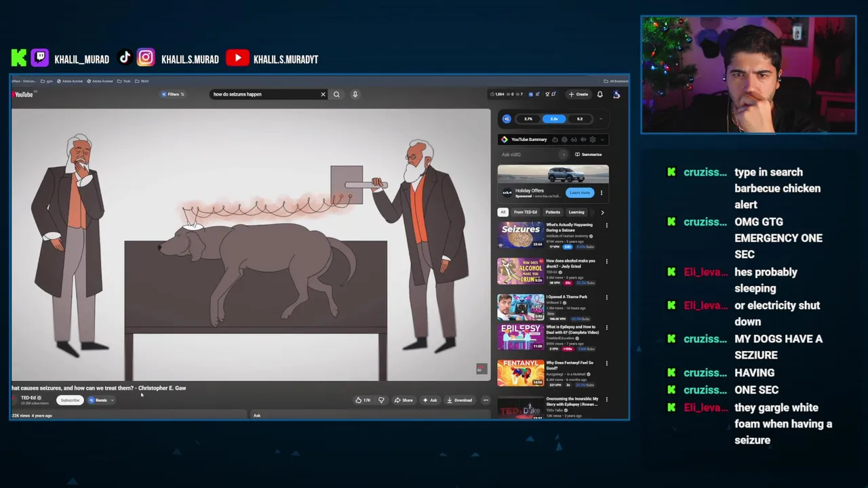The image size is (868, 488).
Task: Click the TikTok icon in stream header
Action: (x=125, y=58)
